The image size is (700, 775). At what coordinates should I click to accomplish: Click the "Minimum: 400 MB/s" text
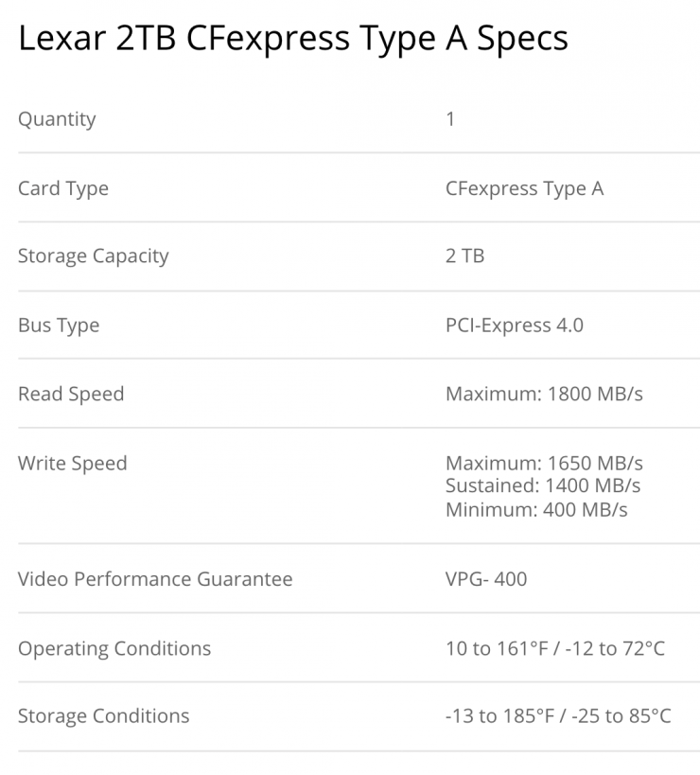tap(536, 510)
